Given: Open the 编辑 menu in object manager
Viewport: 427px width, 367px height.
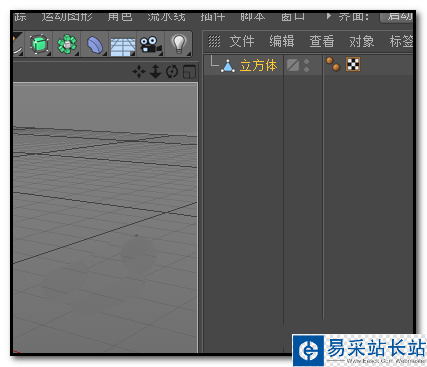Looking at the screenshot, I should pos(282,41).
